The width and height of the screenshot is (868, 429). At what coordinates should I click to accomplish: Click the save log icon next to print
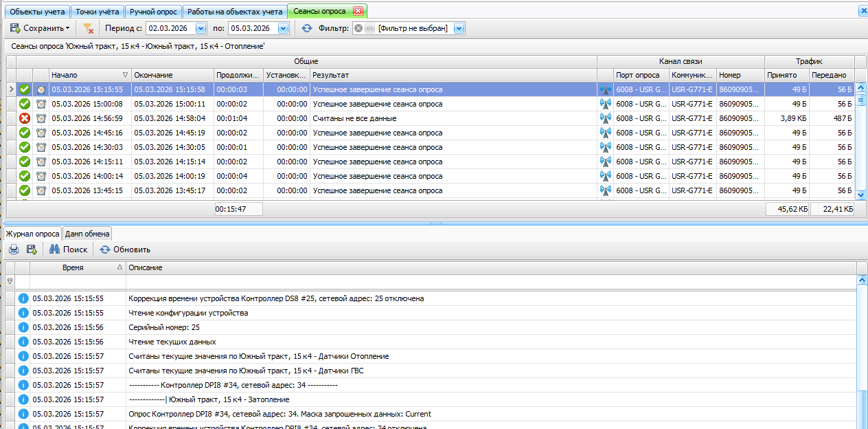coord(31,250)
